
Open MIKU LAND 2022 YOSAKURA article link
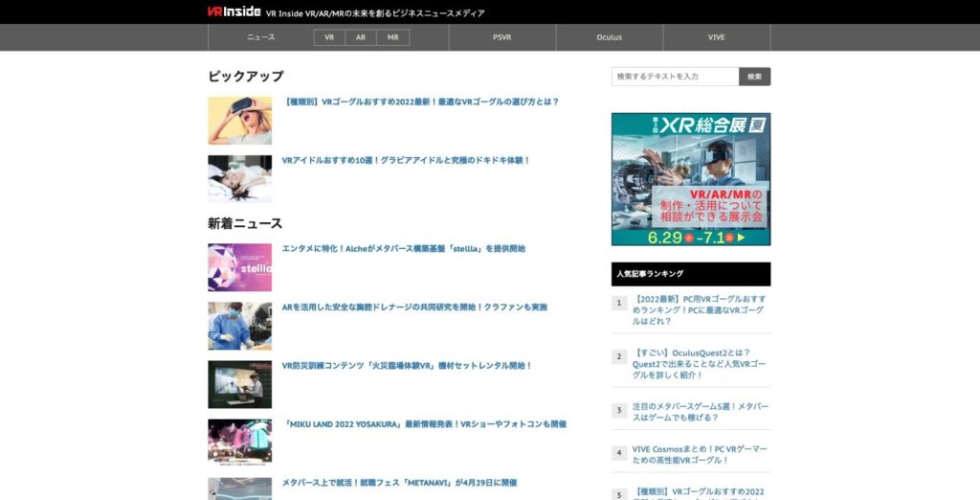pos(425,424)
